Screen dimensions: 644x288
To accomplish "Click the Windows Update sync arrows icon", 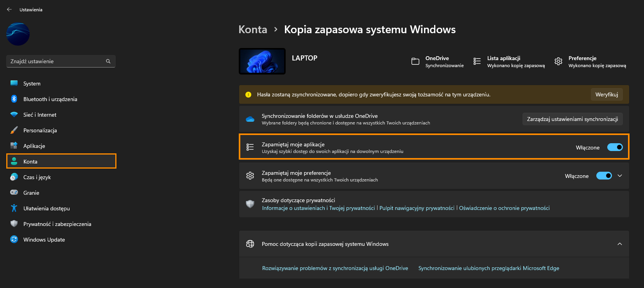I will click(14, 239).
